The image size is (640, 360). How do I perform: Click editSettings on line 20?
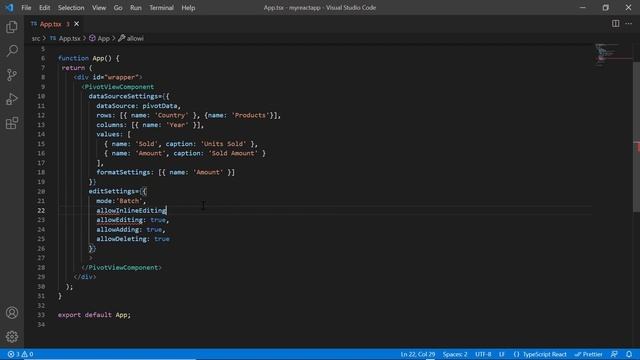point(112,191)
